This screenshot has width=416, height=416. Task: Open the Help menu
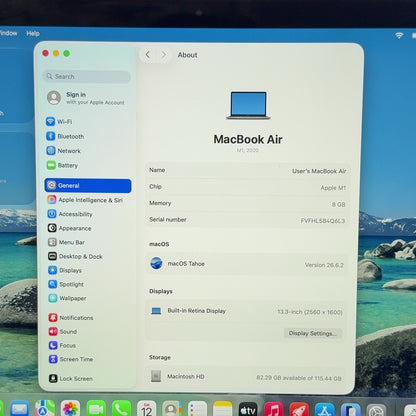33,33
